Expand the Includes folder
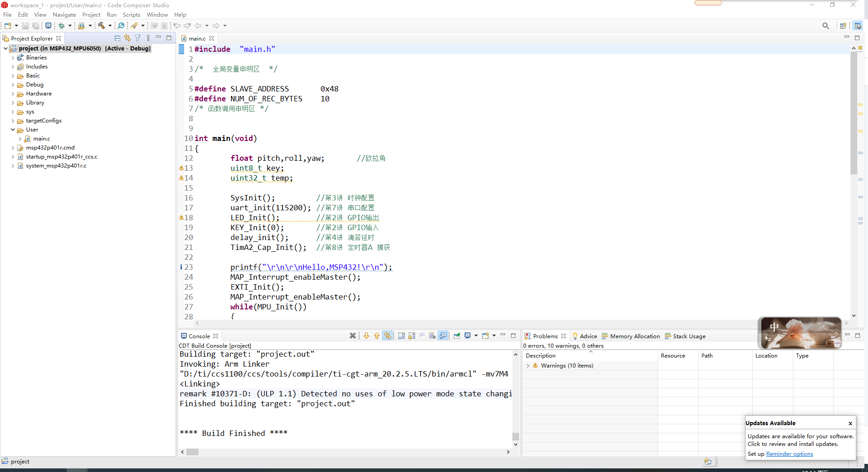This screenshot has width=868, height=472. point(13,67)
